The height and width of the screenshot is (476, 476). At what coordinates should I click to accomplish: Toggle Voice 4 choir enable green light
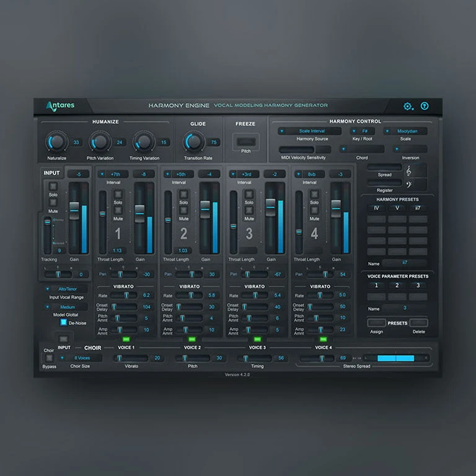[x=324, y=339]
